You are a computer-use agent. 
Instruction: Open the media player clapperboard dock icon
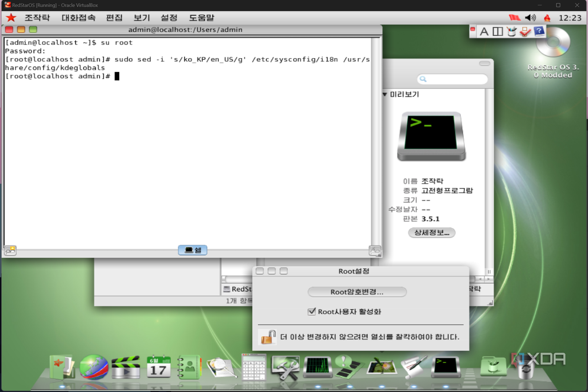click(x=125, y=367)
